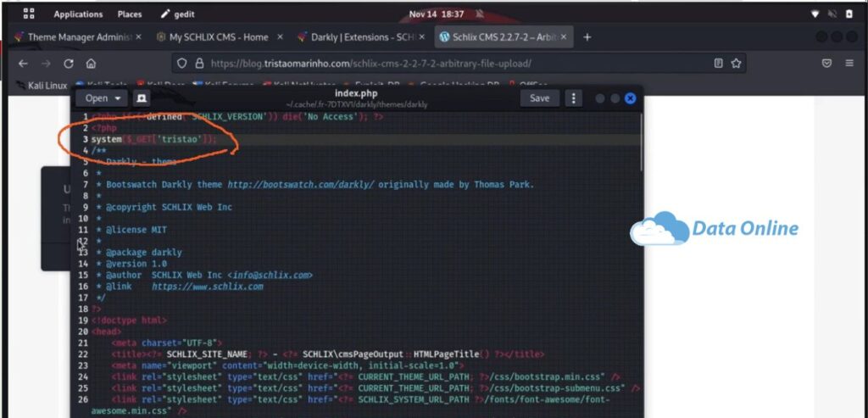Click the muted volume icon in system tray

(832, 14)
